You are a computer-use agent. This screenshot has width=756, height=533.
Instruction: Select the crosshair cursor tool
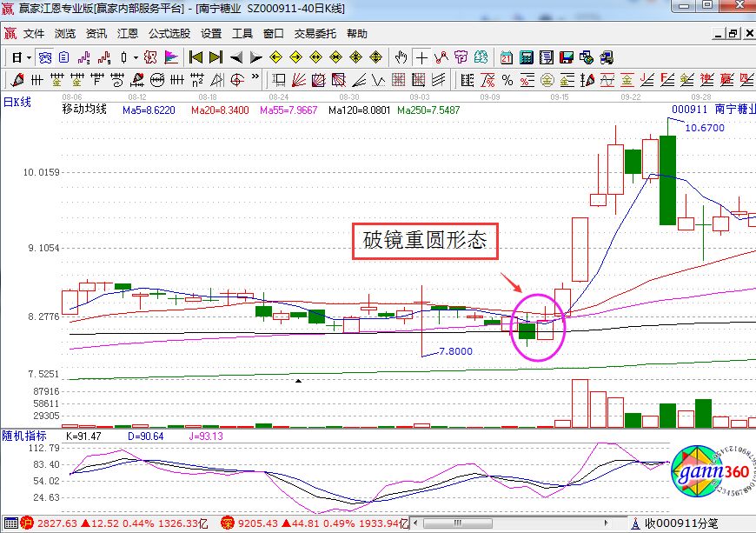pyautogui.click(x=422, y=57)
